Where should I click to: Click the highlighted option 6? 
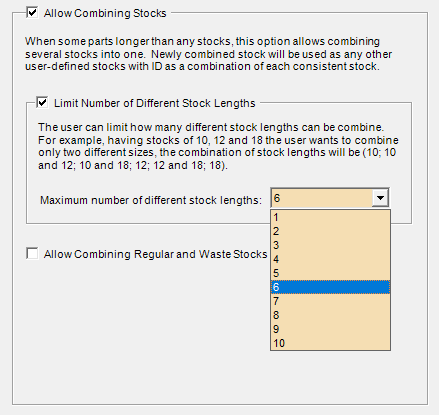pos(330,287)
